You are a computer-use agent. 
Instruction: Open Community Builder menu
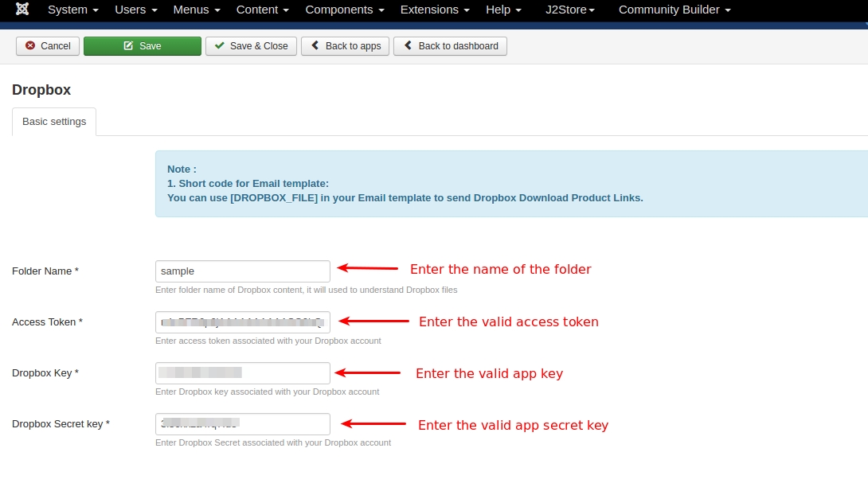[674, 10]
